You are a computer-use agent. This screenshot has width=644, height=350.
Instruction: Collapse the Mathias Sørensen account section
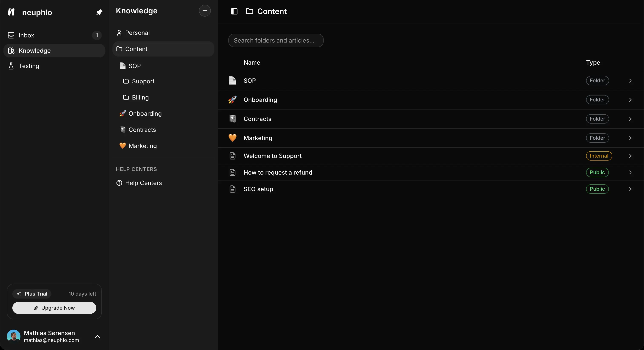[98, 337]
